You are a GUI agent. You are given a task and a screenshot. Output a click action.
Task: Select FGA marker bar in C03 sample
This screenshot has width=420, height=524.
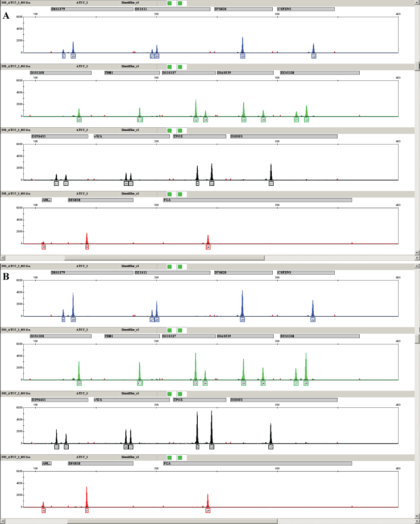tap(258, 464)
